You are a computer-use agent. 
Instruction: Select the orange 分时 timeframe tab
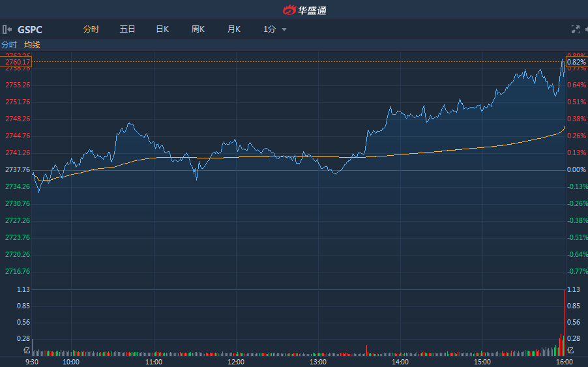pos(91,29)
